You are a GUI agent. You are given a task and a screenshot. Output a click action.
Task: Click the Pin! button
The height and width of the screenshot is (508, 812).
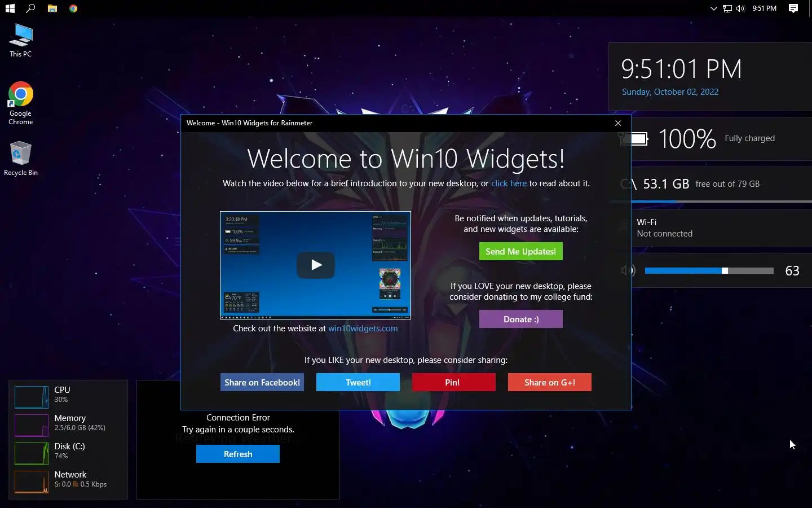coord(454,382)
